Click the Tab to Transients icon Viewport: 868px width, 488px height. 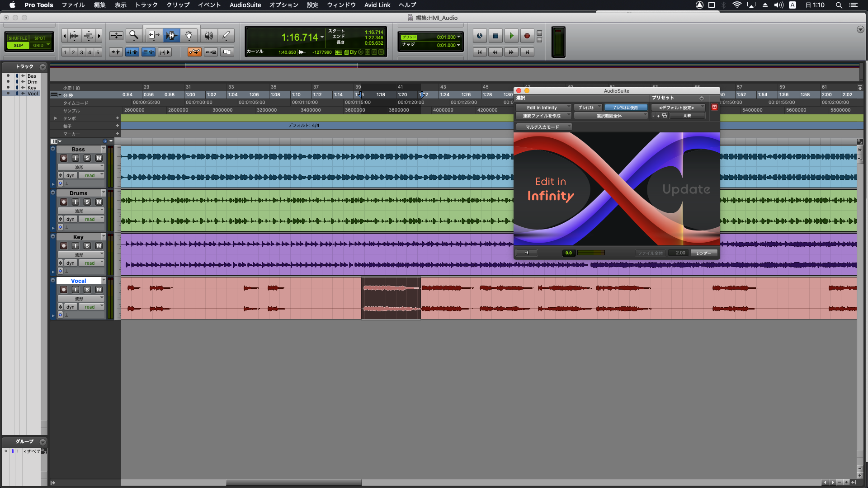coord(116,52)
